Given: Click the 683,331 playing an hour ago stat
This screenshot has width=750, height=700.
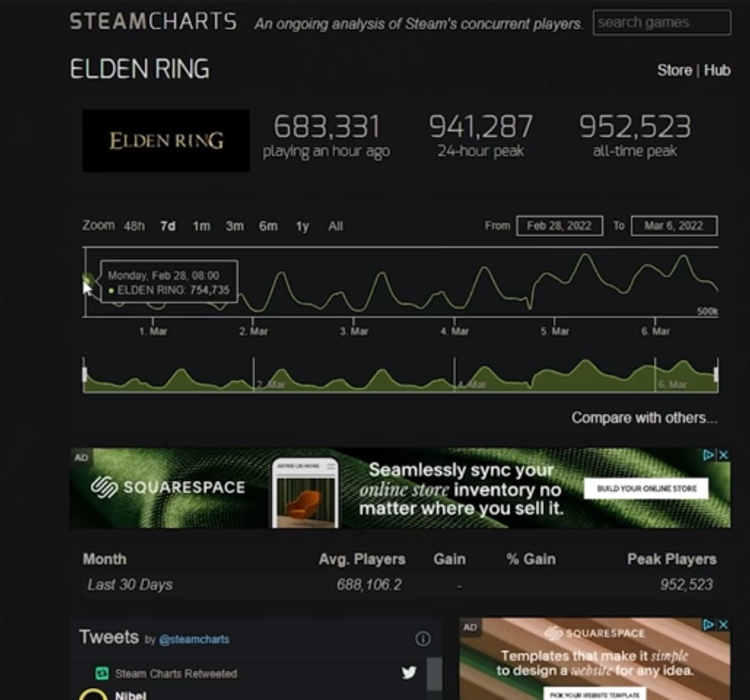Looking at the screenshot, I should click(x=327, y=136).
